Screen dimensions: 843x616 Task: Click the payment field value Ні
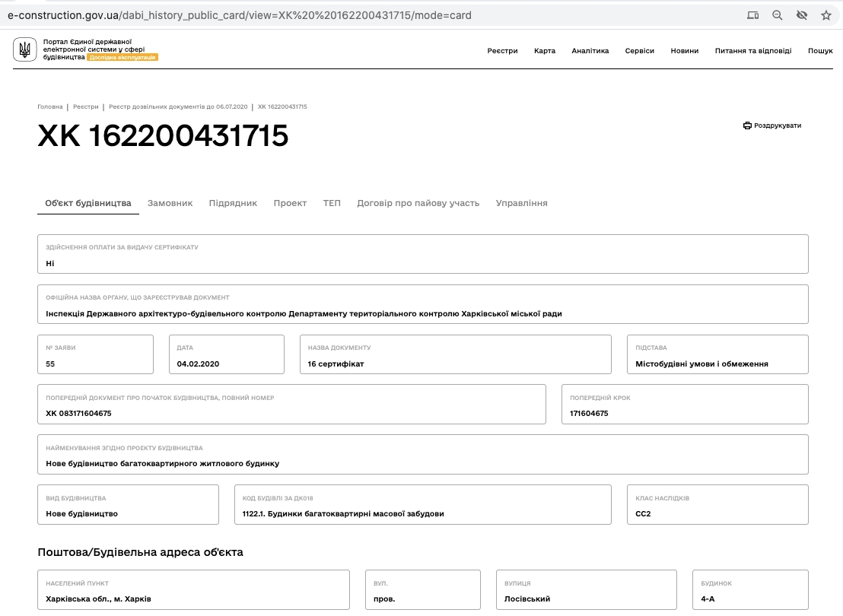[x=50, y=263]
